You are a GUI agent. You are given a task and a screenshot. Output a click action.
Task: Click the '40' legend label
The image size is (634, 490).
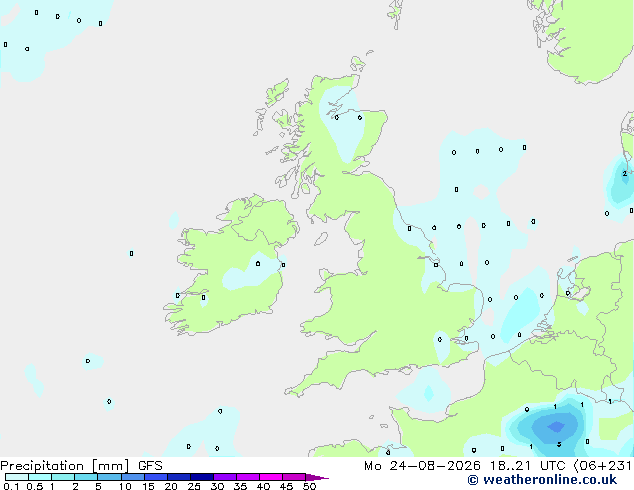[263, 486]
